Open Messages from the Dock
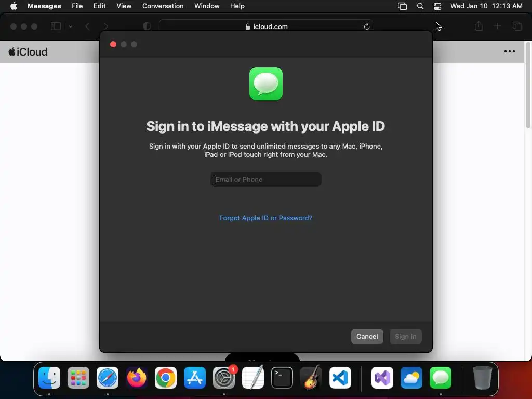532x399 pixels. click(441, 377)
